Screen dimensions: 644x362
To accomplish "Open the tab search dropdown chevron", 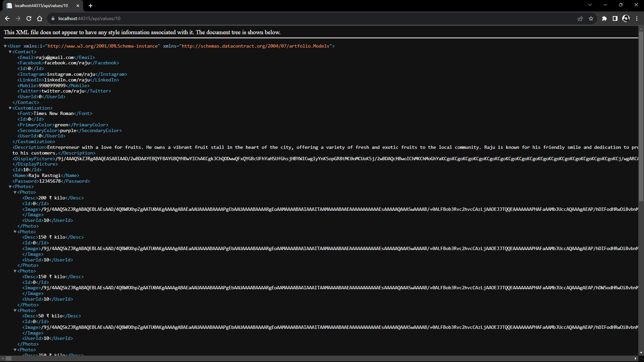I will click(590, 5).
